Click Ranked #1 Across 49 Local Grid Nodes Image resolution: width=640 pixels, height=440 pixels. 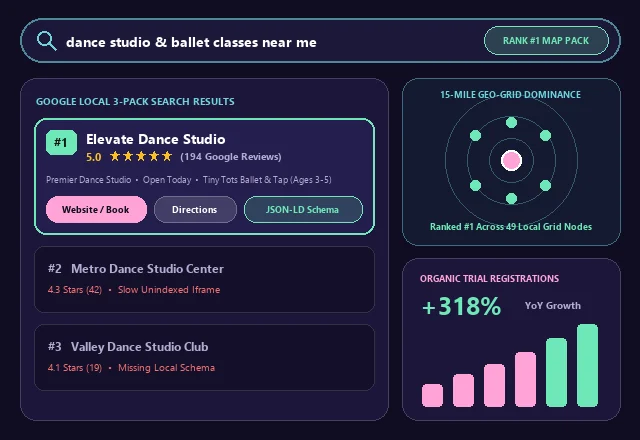[511, 227]
